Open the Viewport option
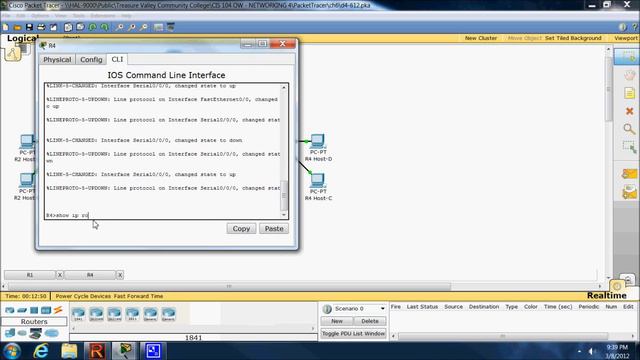The width and height of the screenshot is (640, 360). [x=626, y=38]
